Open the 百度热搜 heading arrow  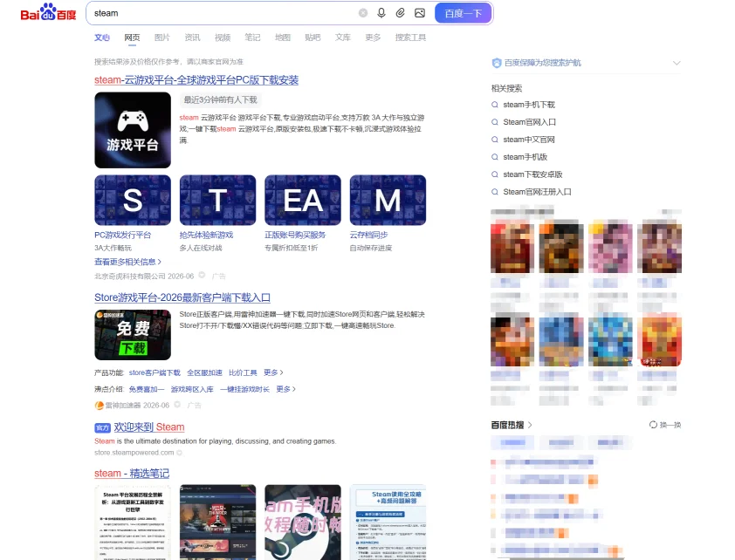530,425
